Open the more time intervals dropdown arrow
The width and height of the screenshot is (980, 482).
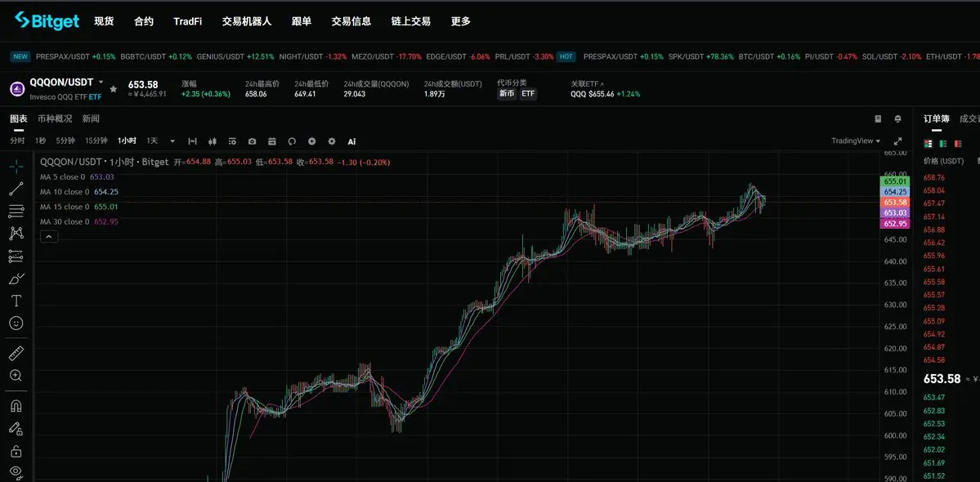click(x=172, y=141)
